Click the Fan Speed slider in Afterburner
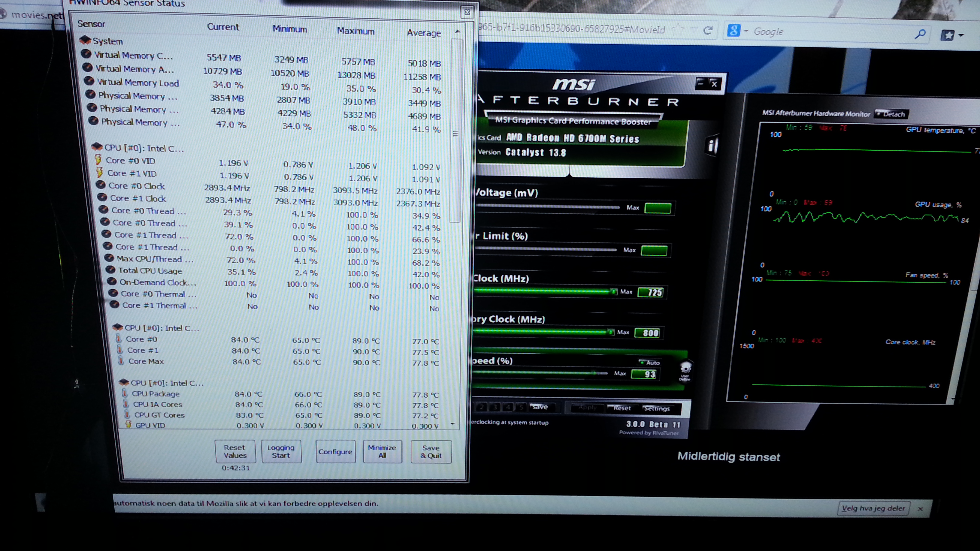The image size is (980, 551). (x=540, y=373)
